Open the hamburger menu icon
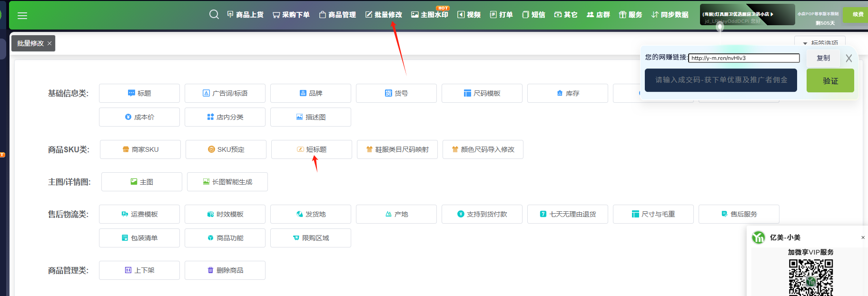The image size is (868, 296). 22,16
